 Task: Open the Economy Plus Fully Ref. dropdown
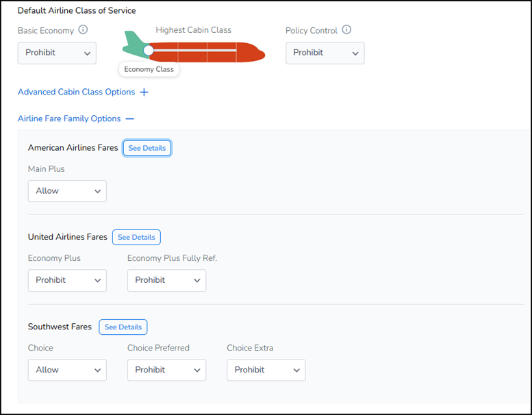pyautogui.click(x=166, y=280)
